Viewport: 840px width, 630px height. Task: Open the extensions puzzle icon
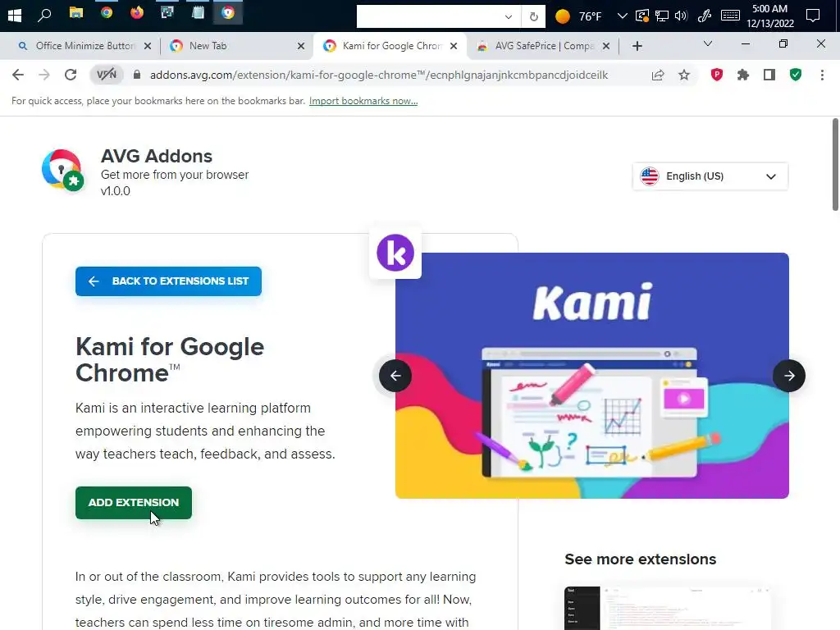tap(743, 75)
